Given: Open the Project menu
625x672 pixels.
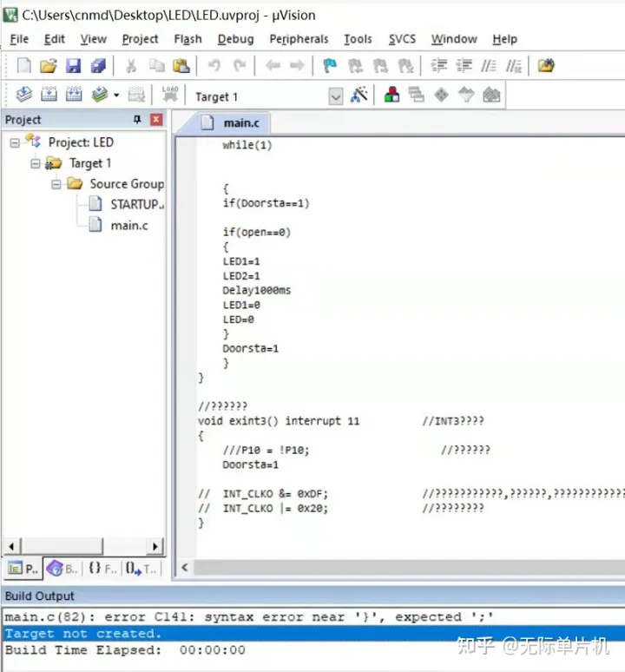Looking at the screenshot, I should (140, 39).
